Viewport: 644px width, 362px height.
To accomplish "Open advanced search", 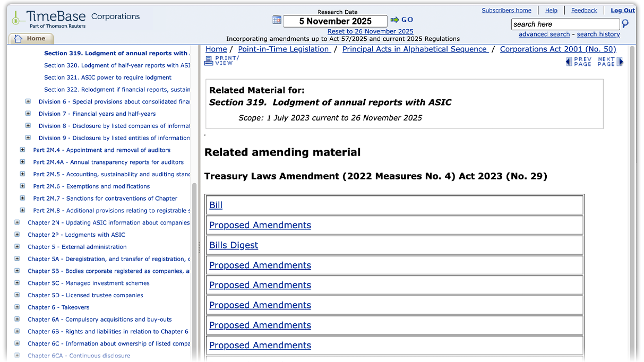I will tap(544, 34).
